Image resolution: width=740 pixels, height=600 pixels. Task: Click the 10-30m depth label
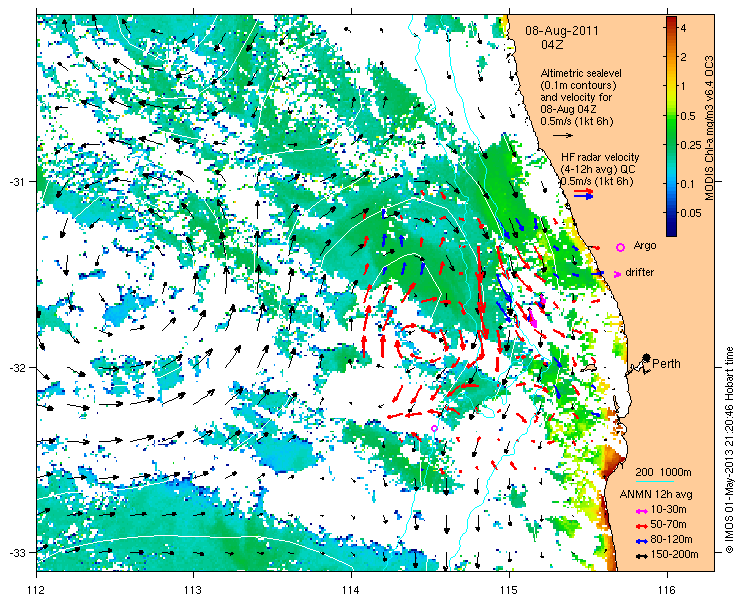tap(668, 510)
